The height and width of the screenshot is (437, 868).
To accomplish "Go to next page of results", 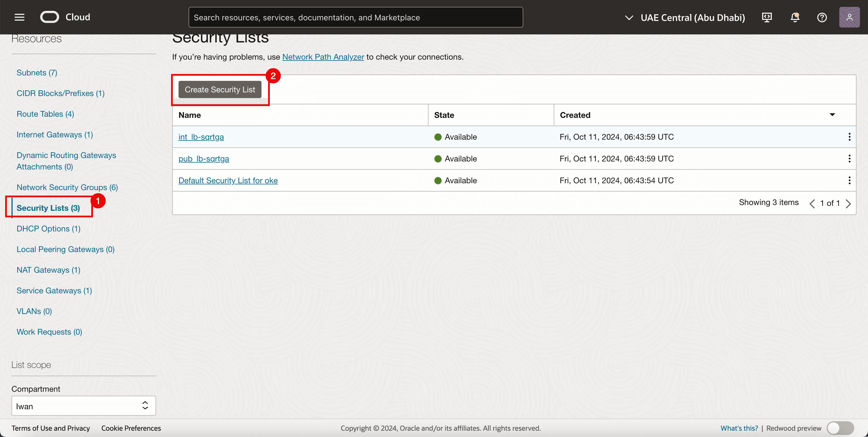I will point(848,203).
